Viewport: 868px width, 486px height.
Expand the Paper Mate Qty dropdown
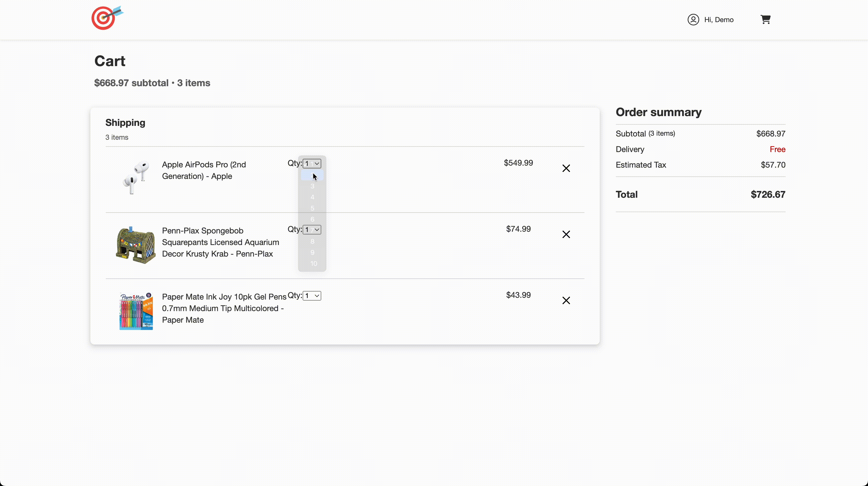coord(312,296)
